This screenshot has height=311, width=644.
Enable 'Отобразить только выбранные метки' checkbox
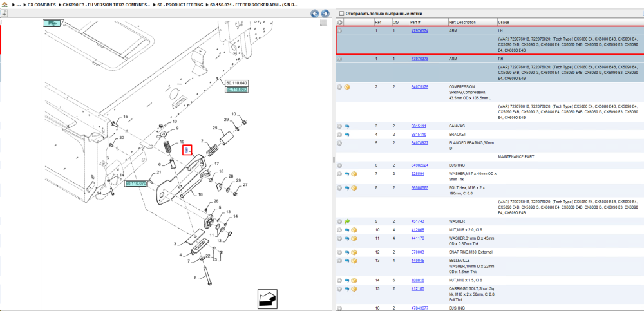[341, 14]
